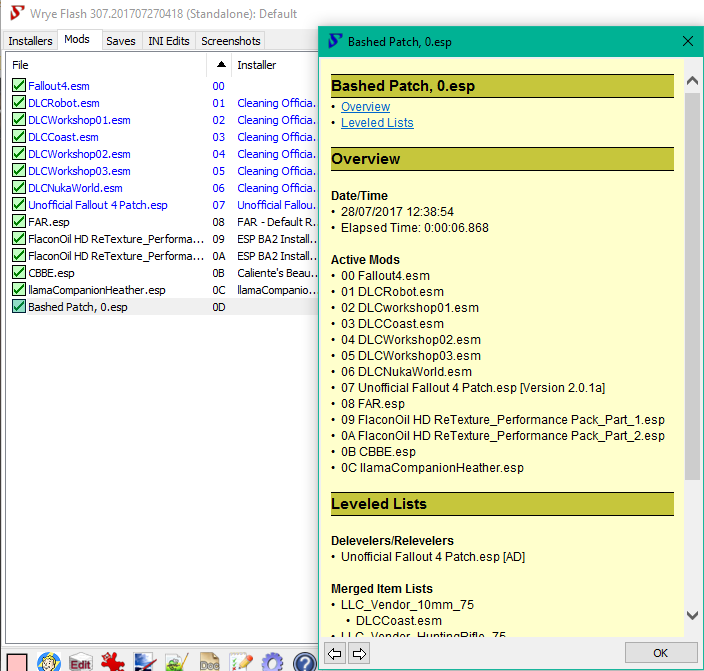704x671 pixels.
Task: Open Settings gear icon
Action: (x=273, y=662)
